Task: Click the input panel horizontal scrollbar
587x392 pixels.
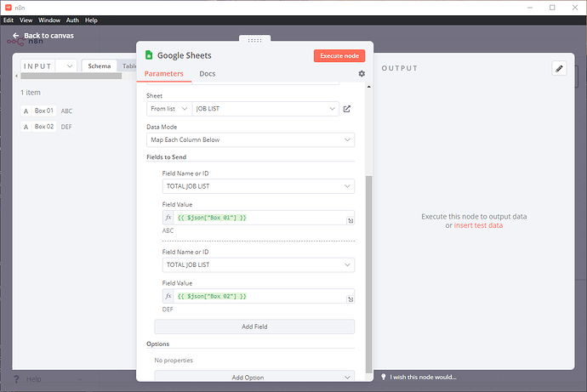Action: pyautogui.click(x=71, y=76)
